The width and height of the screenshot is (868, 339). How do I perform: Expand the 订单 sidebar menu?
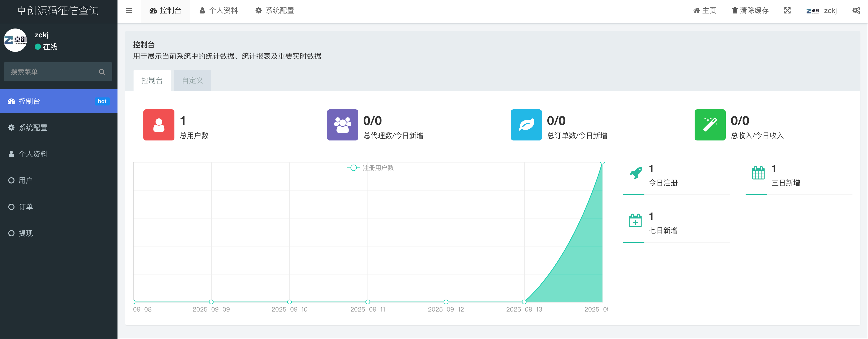pos(26,207)
